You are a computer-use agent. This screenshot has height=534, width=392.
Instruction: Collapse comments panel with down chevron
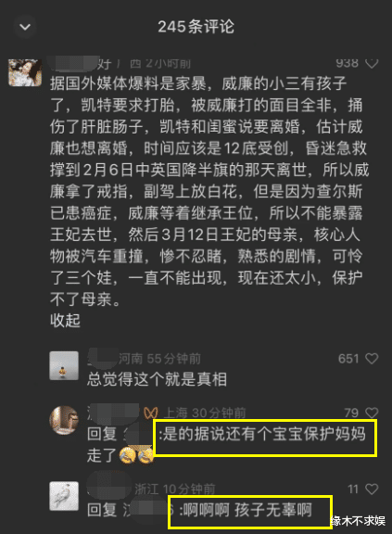[25, 27]
